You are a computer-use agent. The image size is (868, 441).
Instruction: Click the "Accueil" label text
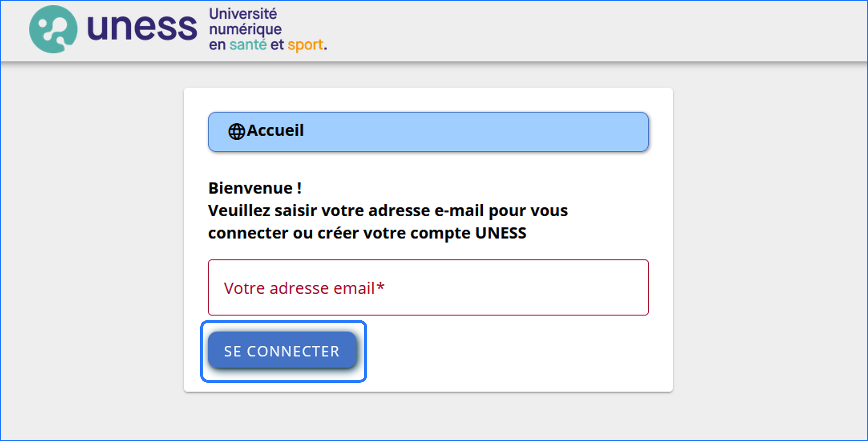coord(275,131)
